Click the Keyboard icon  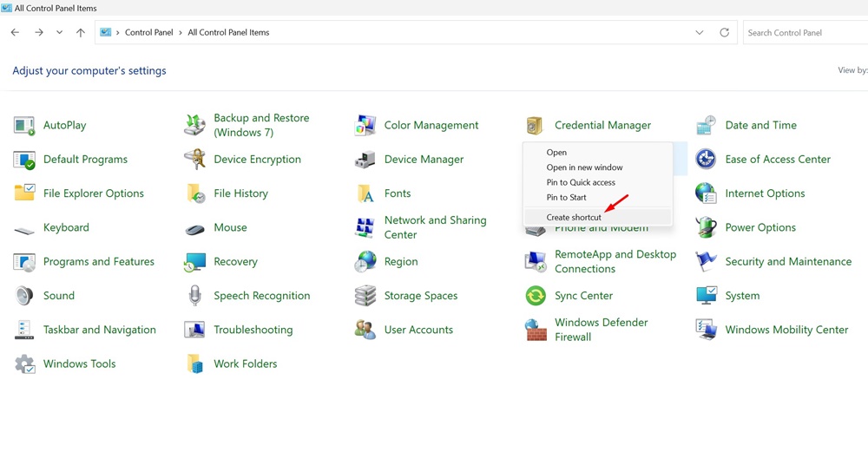click(24, 229)
